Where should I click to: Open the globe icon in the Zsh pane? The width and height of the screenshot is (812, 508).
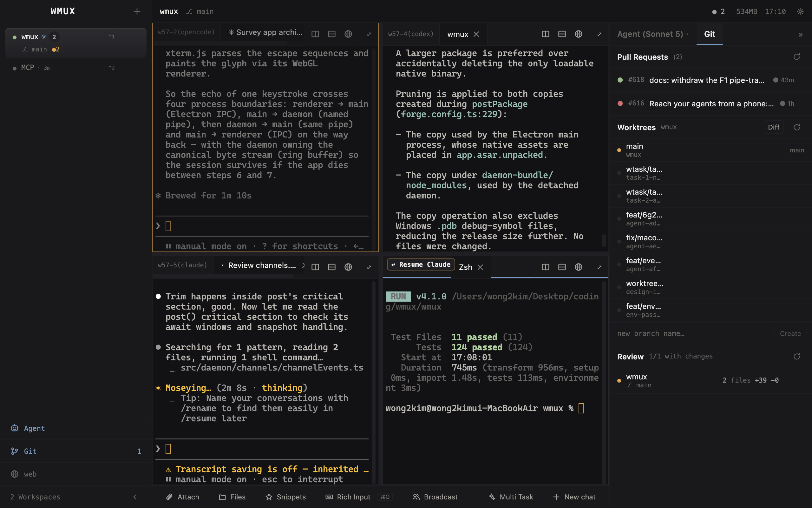(579, 267)
